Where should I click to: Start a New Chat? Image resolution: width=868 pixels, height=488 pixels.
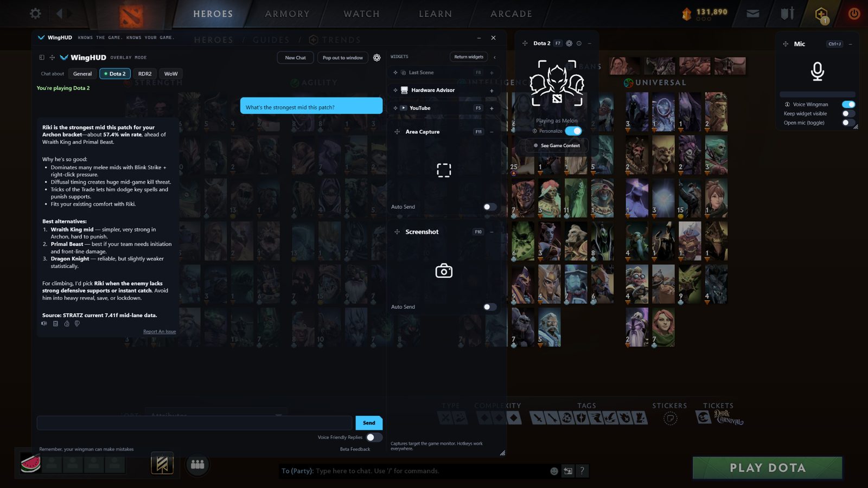(295, 57)
